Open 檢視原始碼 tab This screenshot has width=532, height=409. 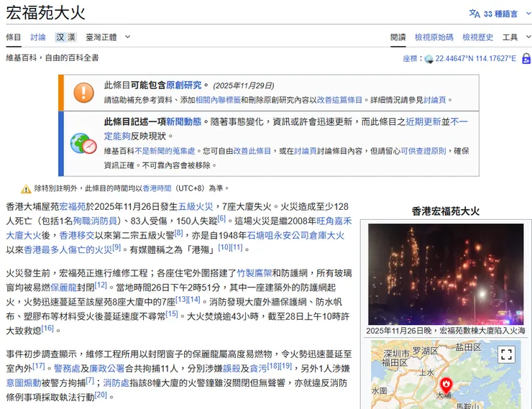tap(434, 37)
